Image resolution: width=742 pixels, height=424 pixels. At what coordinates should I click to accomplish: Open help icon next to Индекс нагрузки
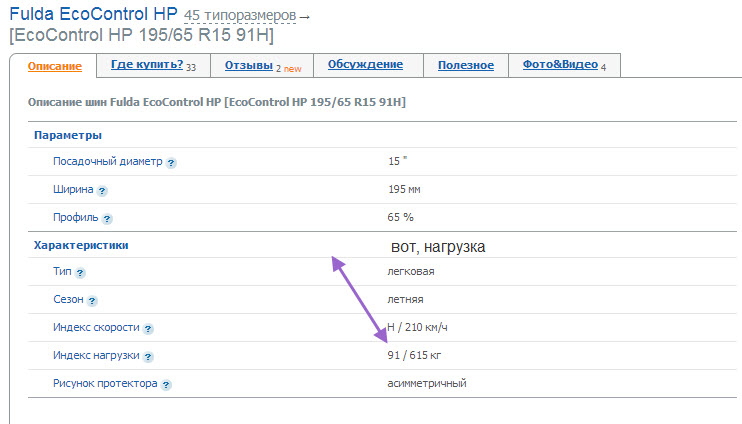click(148, 356)
